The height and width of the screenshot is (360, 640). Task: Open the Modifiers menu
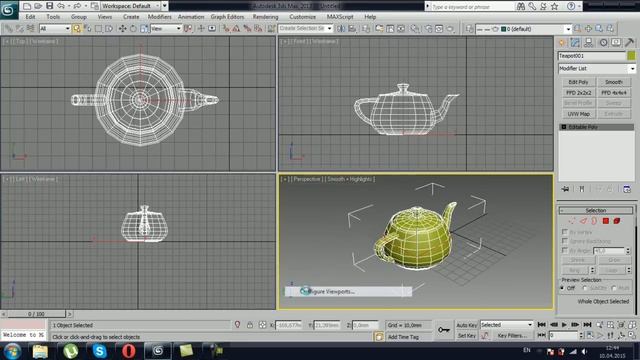coord(160,17)
